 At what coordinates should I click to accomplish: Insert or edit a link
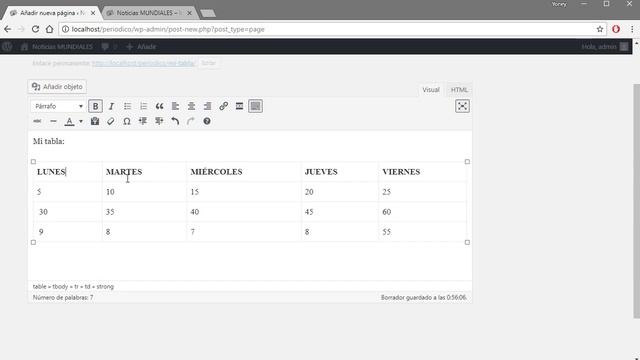[223, 106]
